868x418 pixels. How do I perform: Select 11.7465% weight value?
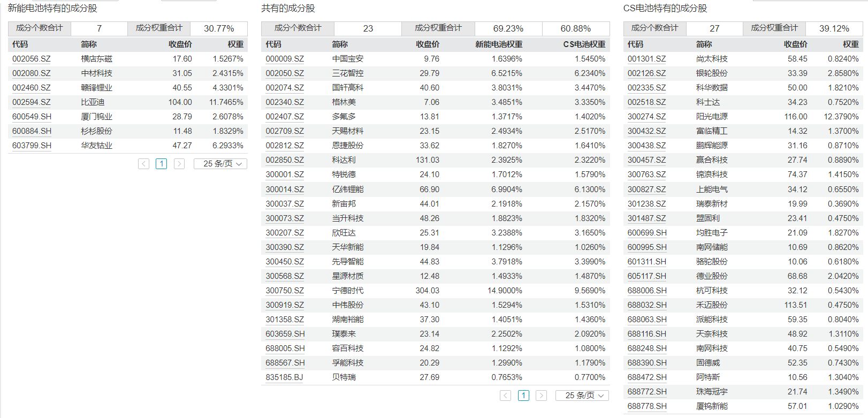coord(226,102)
